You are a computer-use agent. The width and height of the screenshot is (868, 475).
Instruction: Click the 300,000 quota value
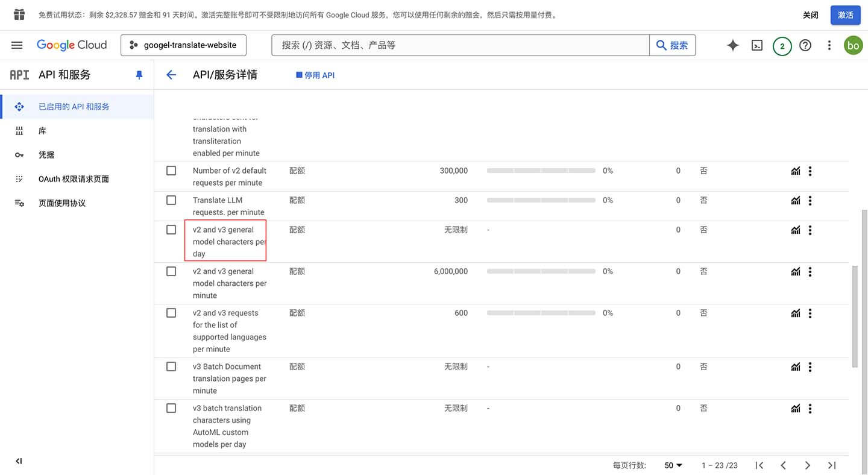(x=454, y=171)
